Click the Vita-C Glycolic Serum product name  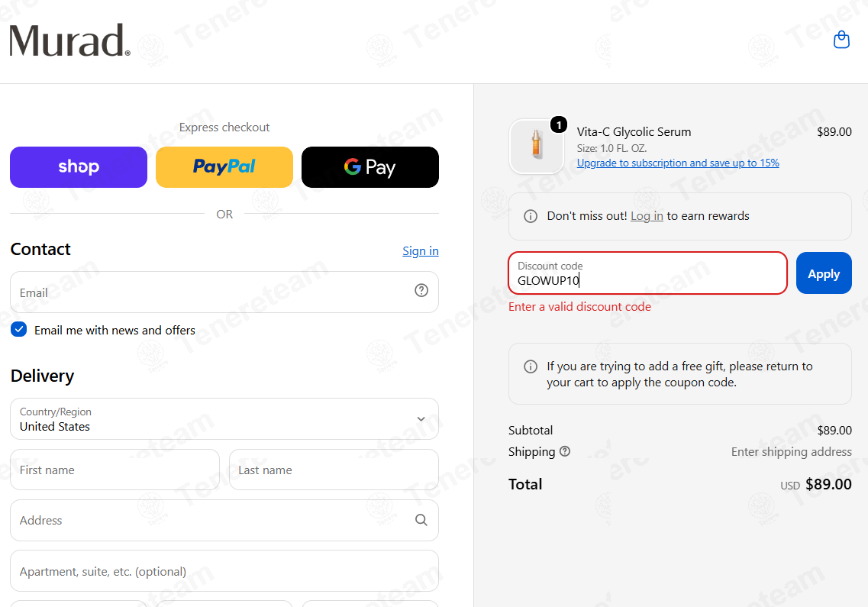pyautogui.click(x=634, y=132)
